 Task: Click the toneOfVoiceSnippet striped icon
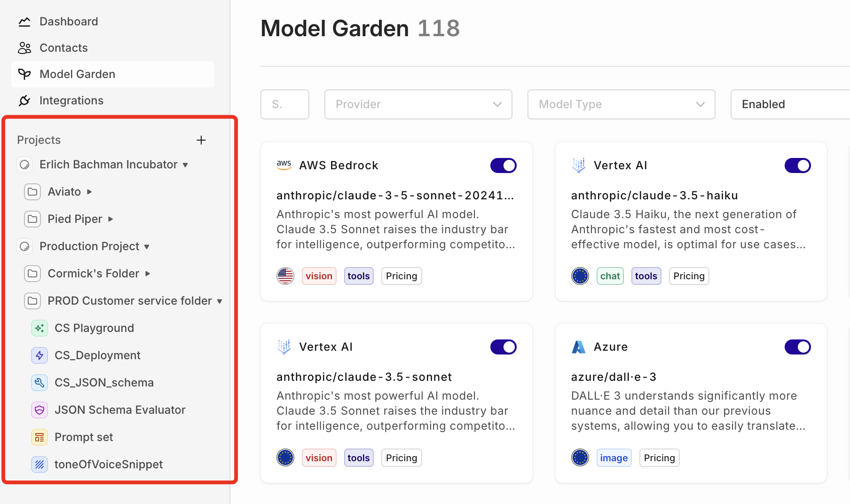(x=39, y=465)
